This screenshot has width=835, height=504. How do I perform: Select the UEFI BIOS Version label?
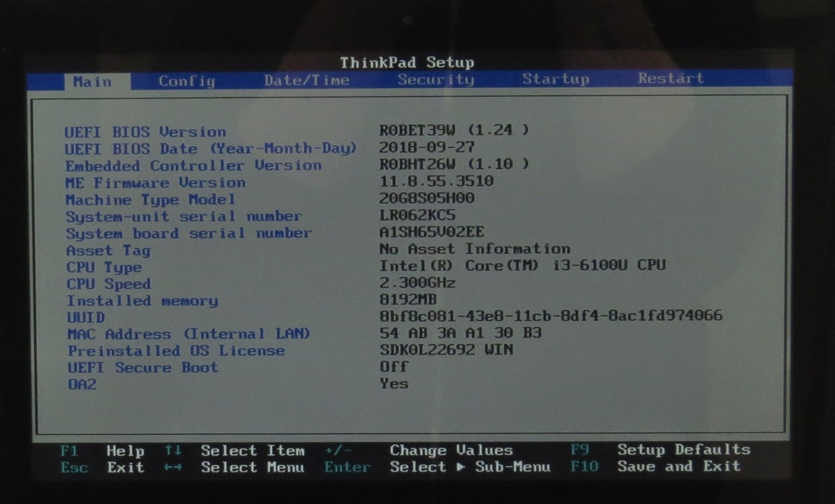(x=145, y=132)
